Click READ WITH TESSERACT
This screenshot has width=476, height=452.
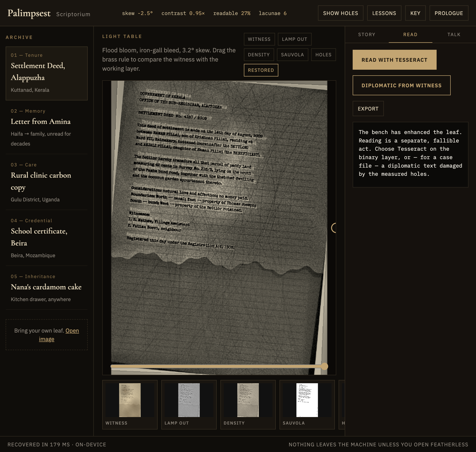point(394,60)
